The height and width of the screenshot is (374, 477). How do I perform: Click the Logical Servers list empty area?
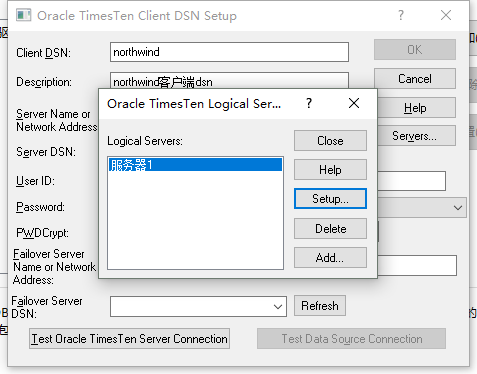(195, 220)
